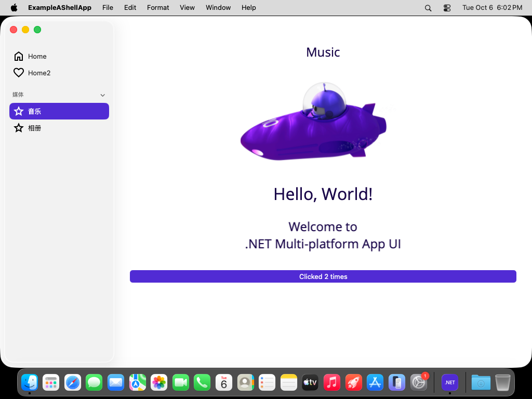Open the File menu
Viewport: 532px width, 399px height.
pyautogui.click(x=108, y=7)
